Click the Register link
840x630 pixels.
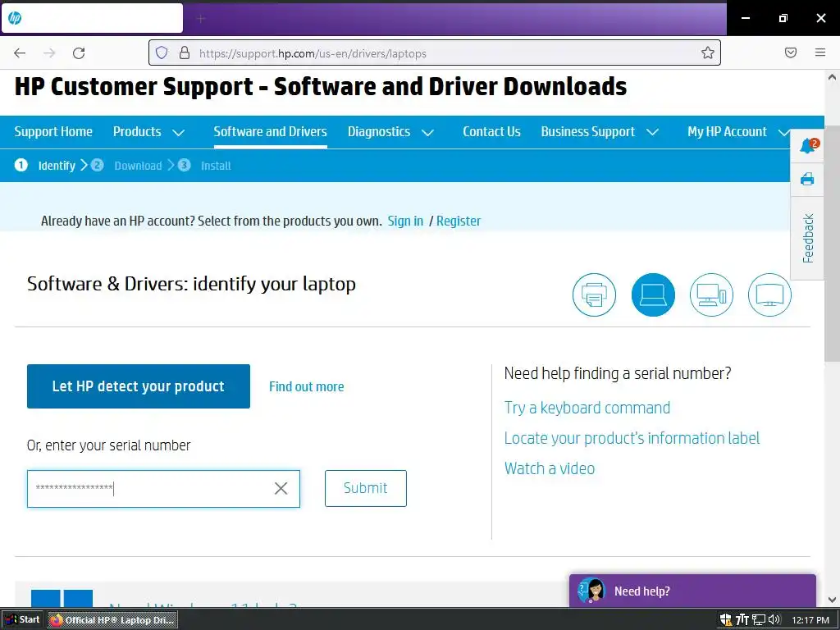coord(459,221)
